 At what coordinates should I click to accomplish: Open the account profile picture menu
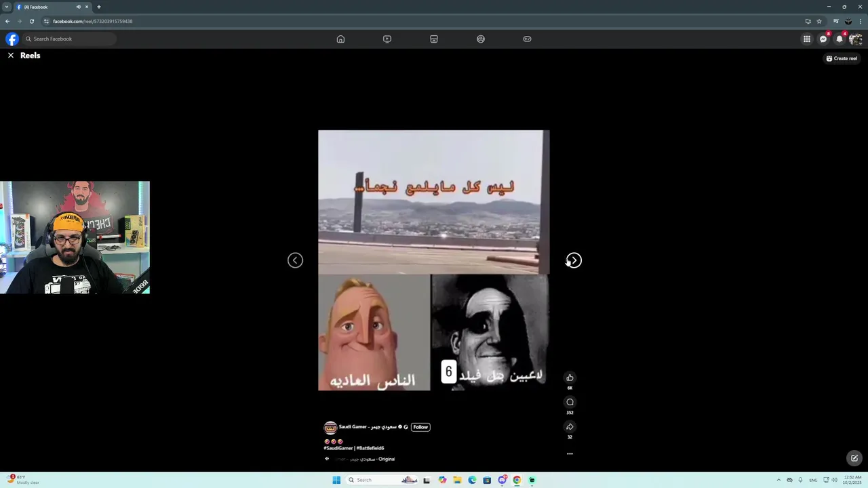(x=856, y=39)
